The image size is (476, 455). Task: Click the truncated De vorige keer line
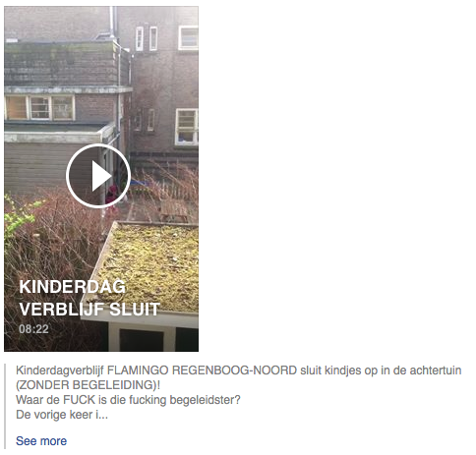click(x=62, y=415)
